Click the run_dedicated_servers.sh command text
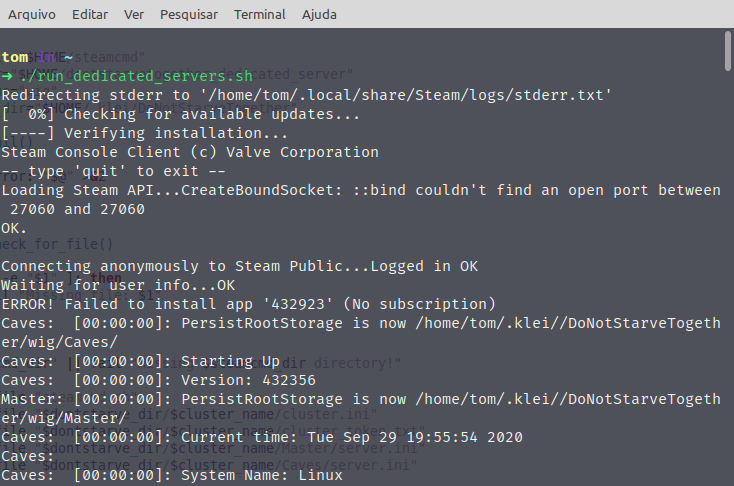The height and width of the screenshot is (486, 734). click(140, 76)
